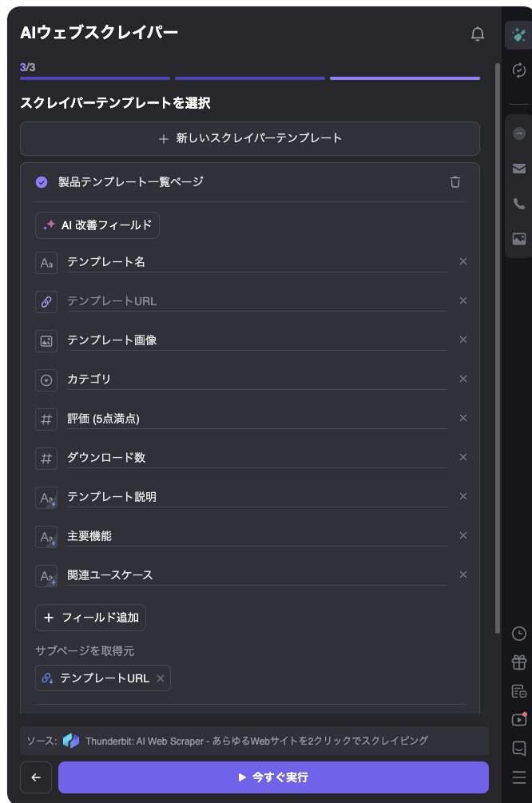Open the scheduled sync icon in sidebar
Screen dimensions: 532x803
pyautogui.click(x=519, y=70)
